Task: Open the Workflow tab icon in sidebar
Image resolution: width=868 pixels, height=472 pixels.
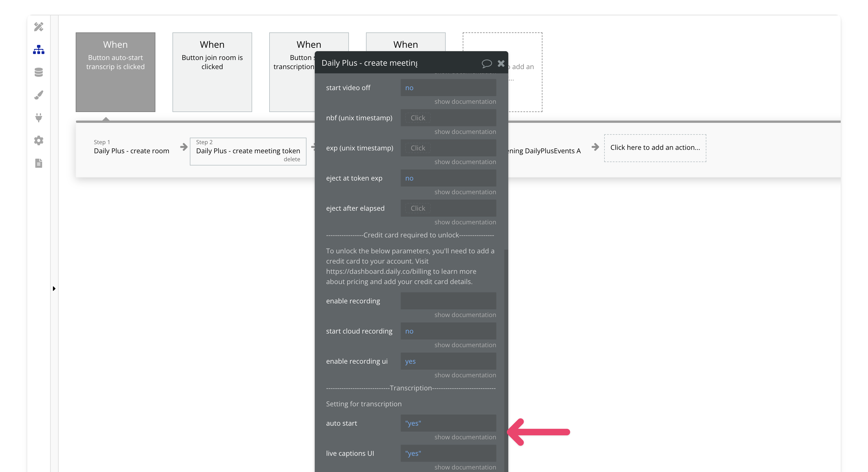Action: pyautogui.click(x=39, y=49)
